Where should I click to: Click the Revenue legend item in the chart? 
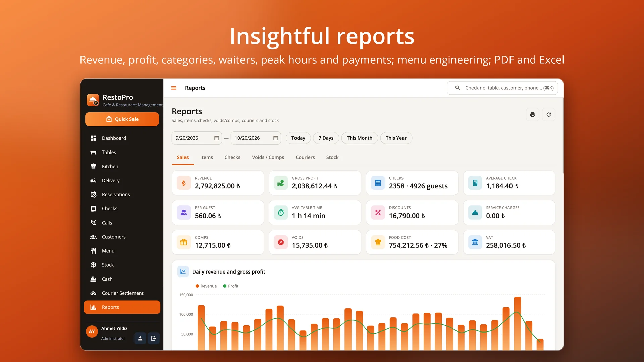pyautogui.click(x=206, y=286)
